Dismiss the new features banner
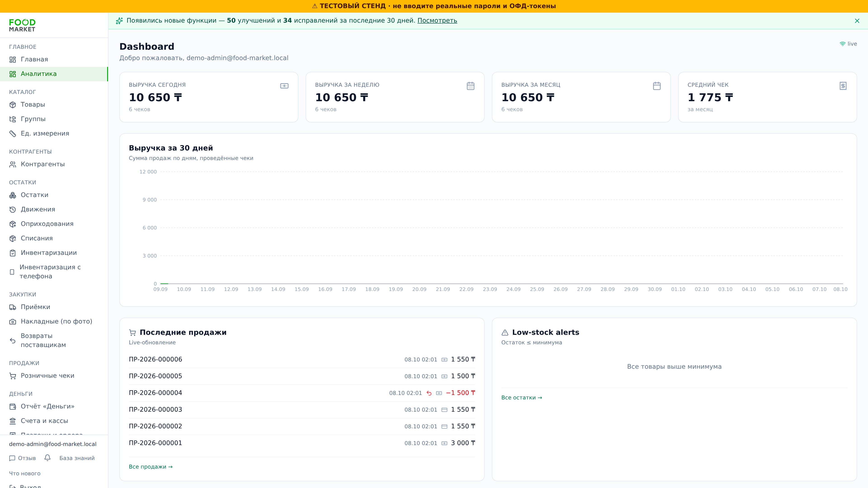This screenshot has width=868, height=488. pyautogui.click(x=857, y=21)
